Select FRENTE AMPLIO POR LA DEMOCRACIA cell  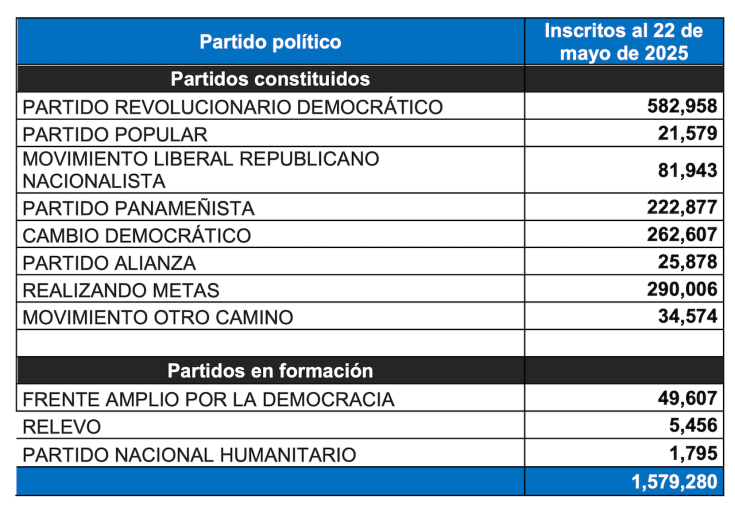pos(208,400)
